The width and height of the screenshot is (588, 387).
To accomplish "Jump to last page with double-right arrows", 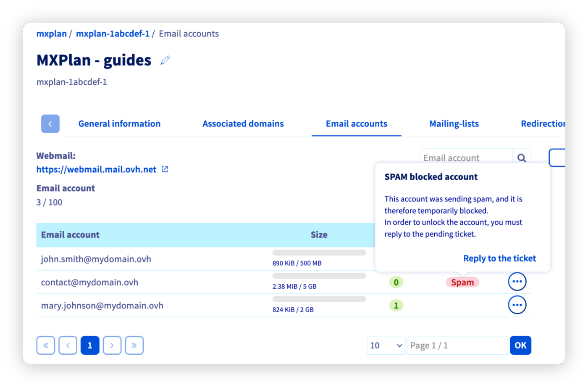I will (134, 345).
